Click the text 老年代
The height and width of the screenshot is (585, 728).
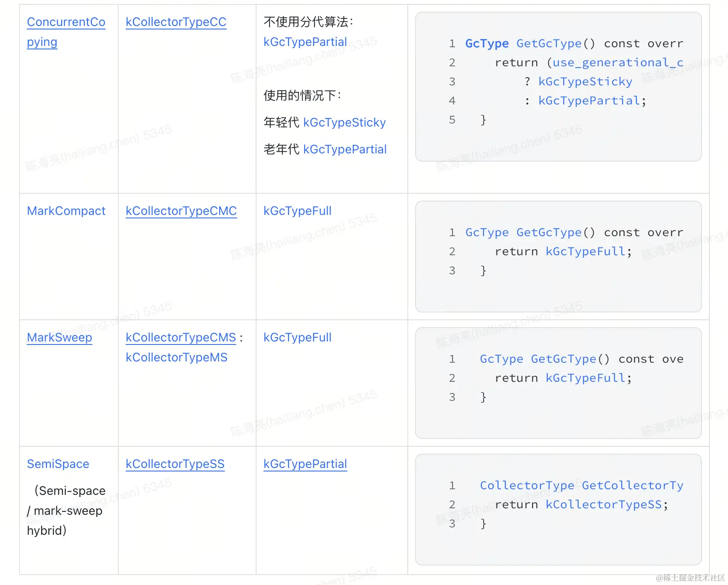281,149
